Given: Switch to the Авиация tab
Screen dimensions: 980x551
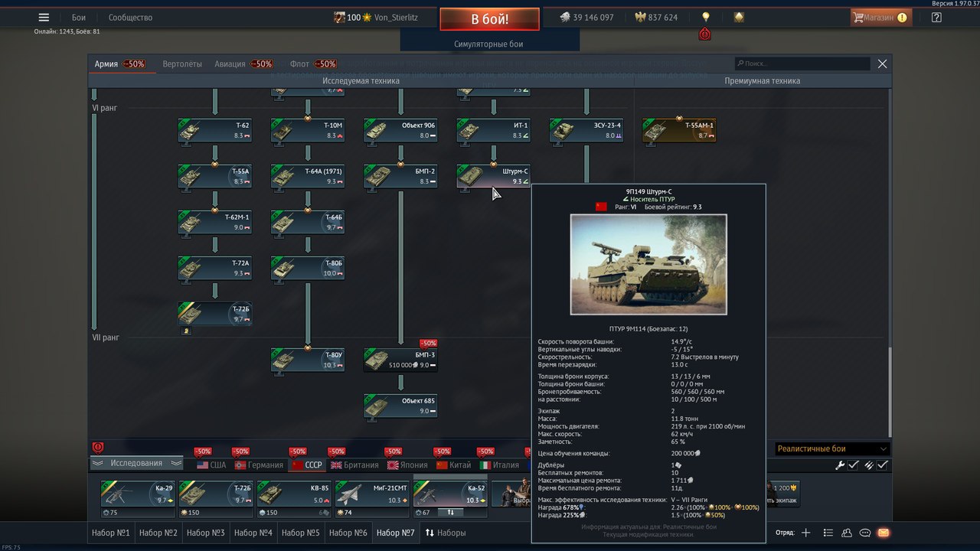Looking at the screenshot, I should click(243, 64).
